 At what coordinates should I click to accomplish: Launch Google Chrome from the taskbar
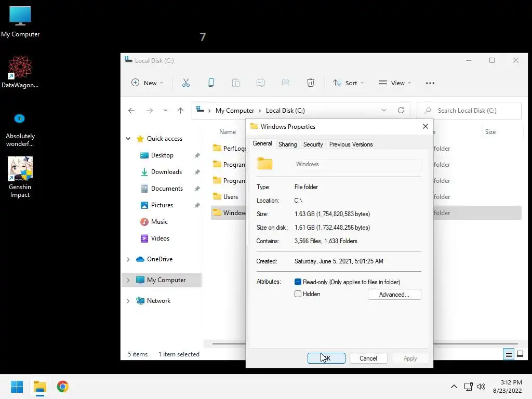point(63,387)
